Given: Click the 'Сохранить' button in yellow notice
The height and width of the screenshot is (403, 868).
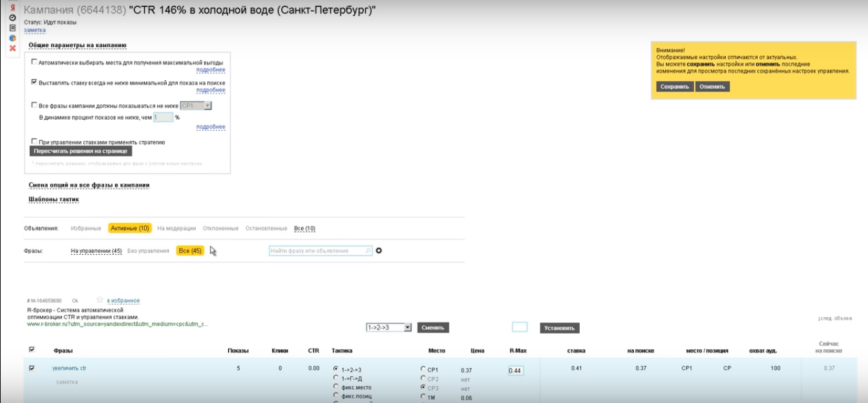Looking at the screenshot, I should (x=675, y=87).
